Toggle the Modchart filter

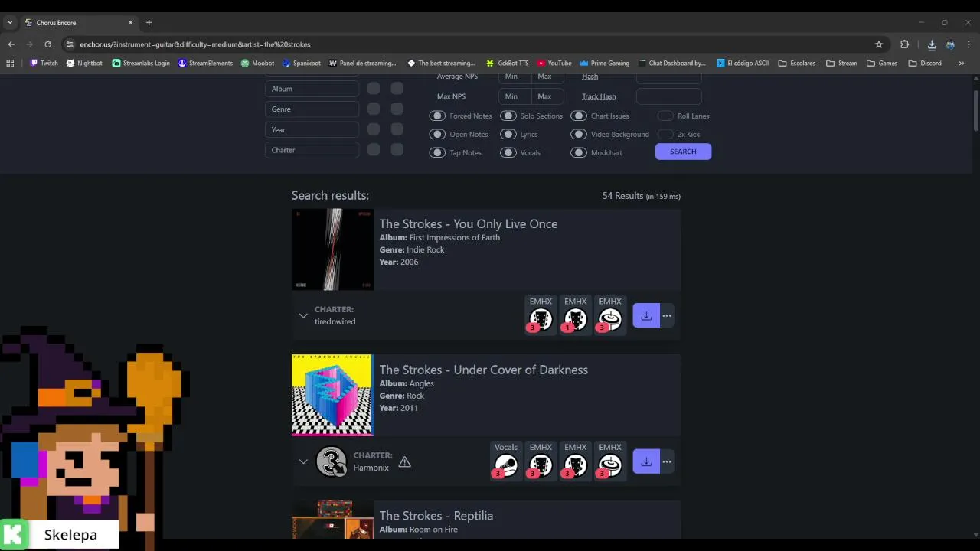click(579, 152)
